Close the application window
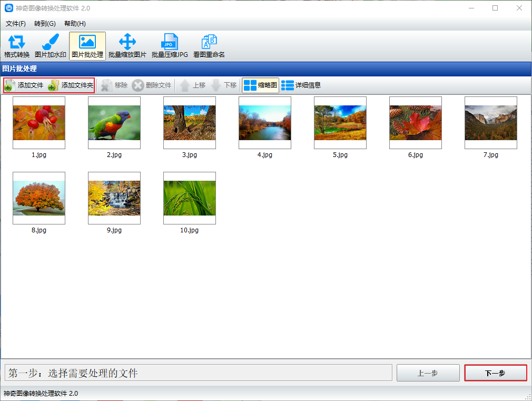 519,8
